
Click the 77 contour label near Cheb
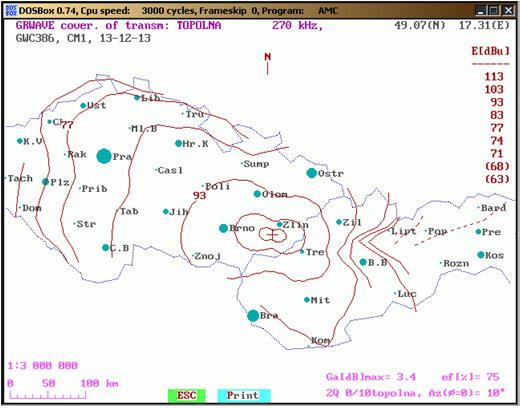pyautogui.click(x=67, y=125)
